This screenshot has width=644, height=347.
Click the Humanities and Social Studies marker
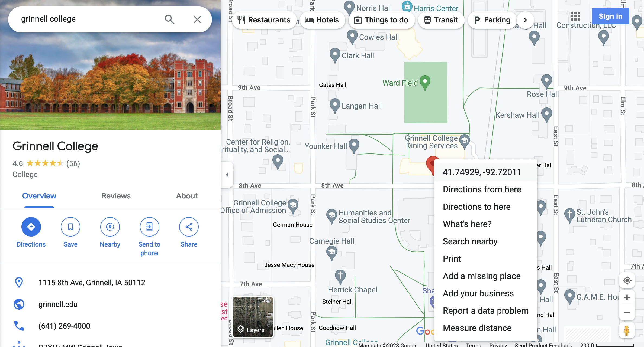(331, 216)
